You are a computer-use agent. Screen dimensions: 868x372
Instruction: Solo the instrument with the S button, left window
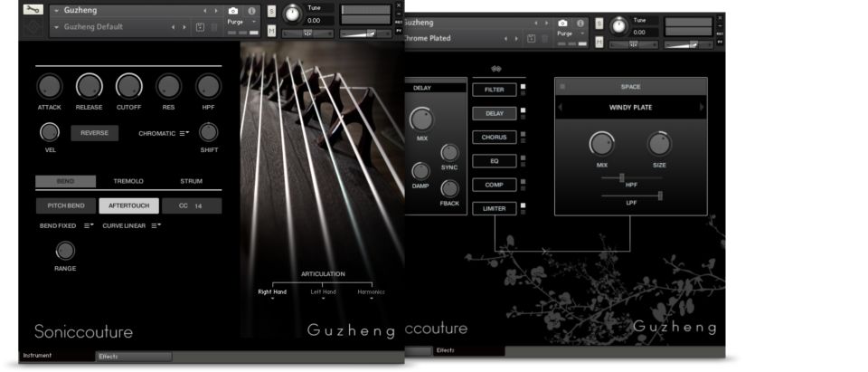pyautogui.click(x=271, y=12)
